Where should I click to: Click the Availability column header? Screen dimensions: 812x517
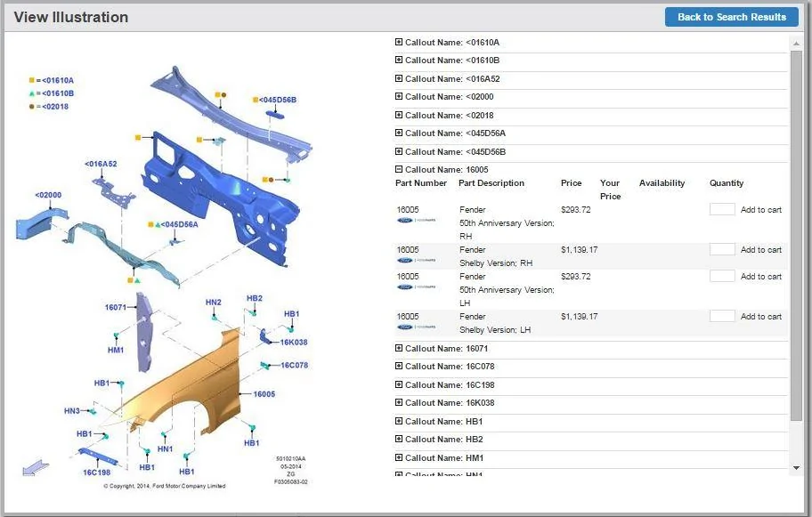662,183
